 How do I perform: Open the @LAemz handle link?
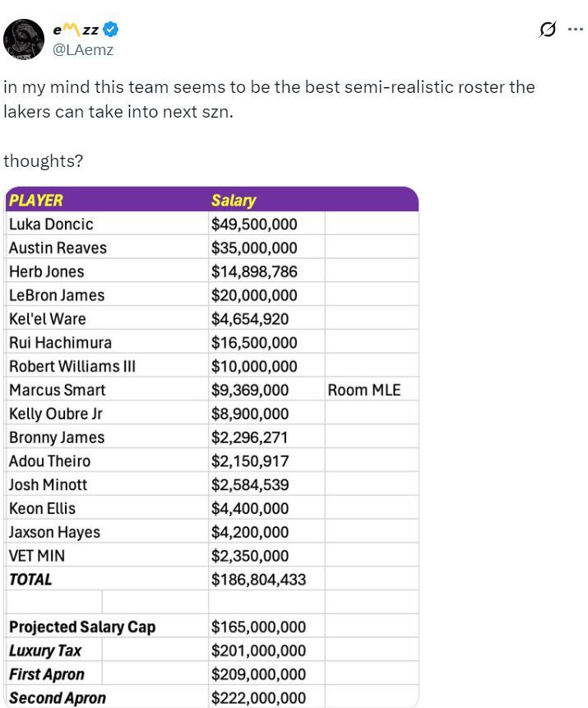[83, 49]
